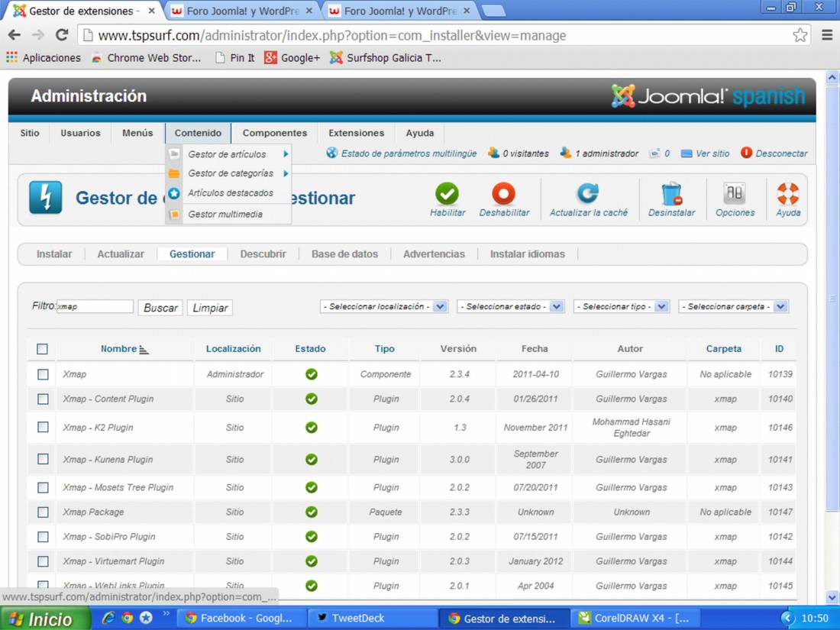Open the Aplicaciones bookmarks shortcut
Viewport: 840px width, 630px height.
[x=44, y=57]
